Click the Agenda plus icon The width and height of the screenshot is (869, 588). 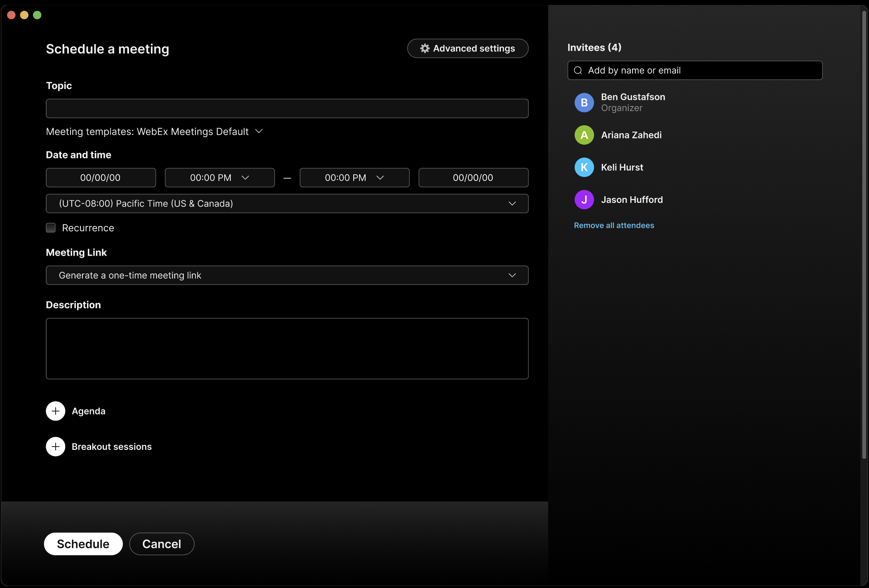[x=56, y=411]
